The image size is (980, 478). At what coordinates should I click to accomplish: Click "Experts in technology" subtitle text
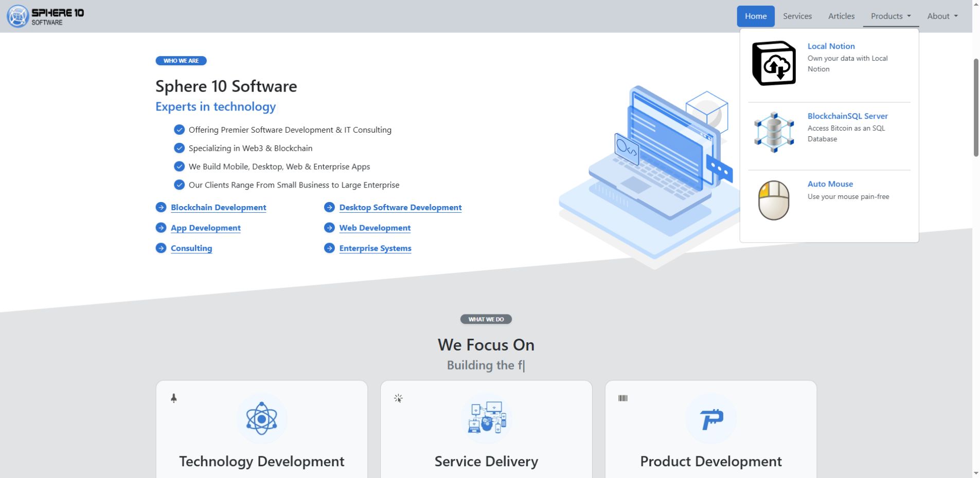(x=216, y=106)
